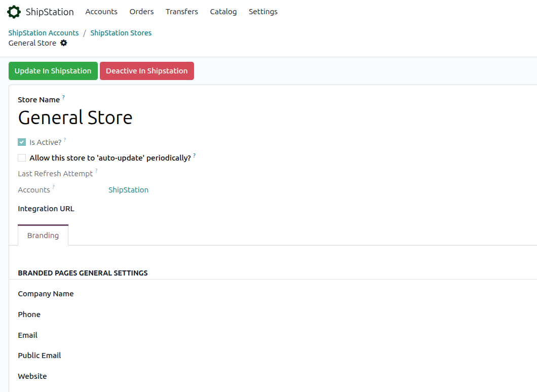This screenshot has height=392, width=537.
Task: Click the Integration URL label
Action: (46, 209)
